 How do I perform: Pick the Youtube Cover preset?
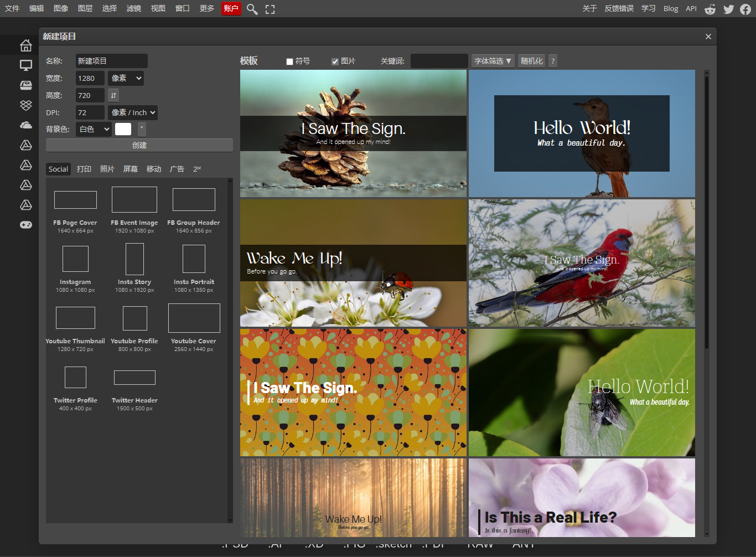click(194, 328)
